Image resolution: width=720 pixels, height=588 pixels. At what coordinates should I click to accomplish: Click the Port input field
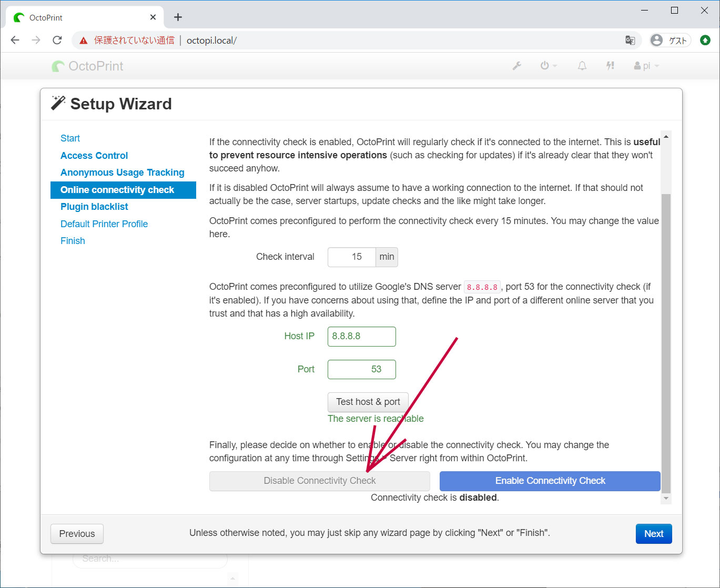pyautogui.click(x=362, y=369)
